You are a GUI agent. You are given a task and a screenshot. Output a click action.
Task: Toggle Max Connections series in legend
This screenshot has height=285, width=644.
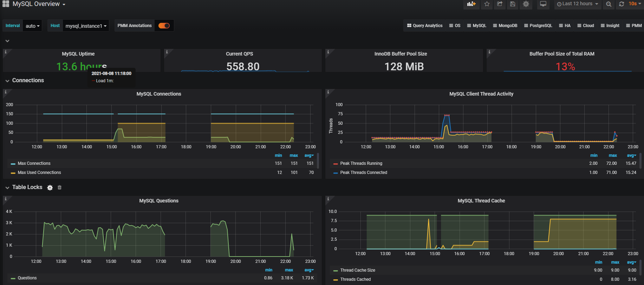tap(34, 163)
